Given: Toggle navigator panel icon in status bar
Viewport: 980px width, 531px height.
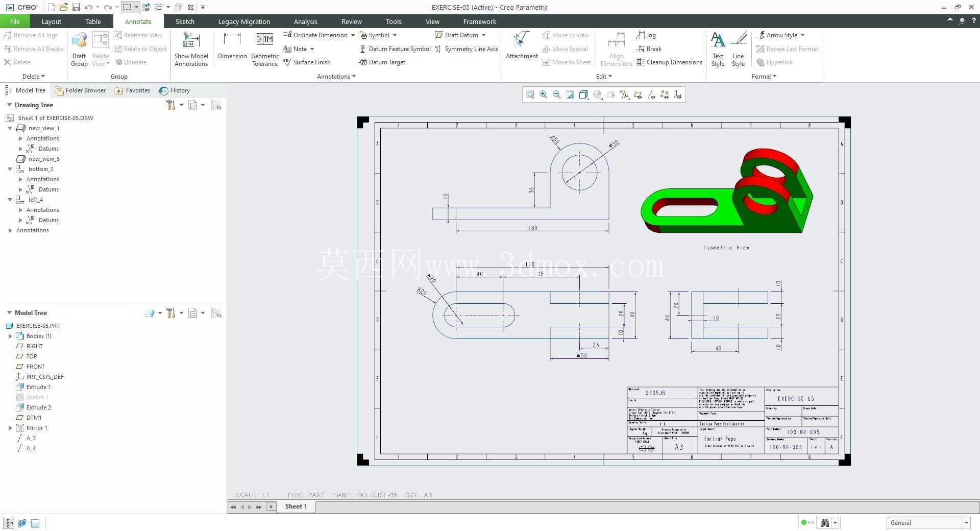Looking at the screenshot, I should 9,523.
